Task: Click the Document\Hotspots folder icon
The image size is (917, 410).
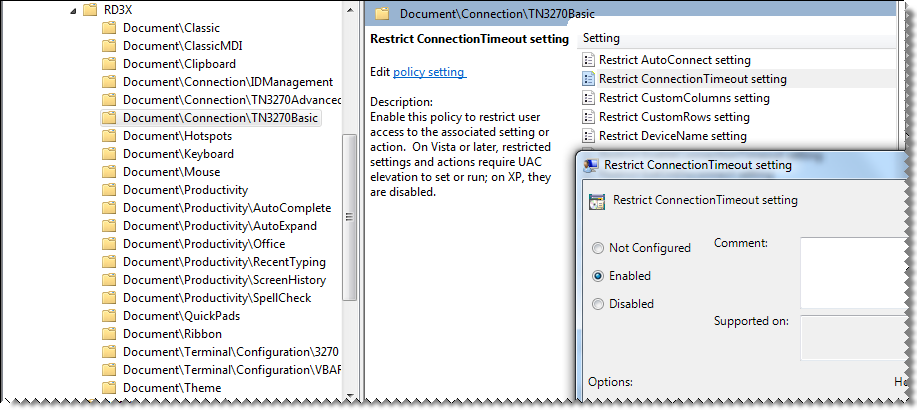Action: [x=109, y=136]
